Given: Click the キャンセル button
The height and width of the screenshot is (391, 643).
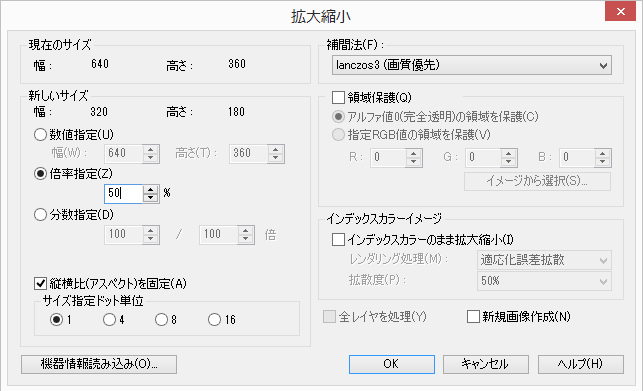Looking at the screenshot, I should click(x=486, y=364).
